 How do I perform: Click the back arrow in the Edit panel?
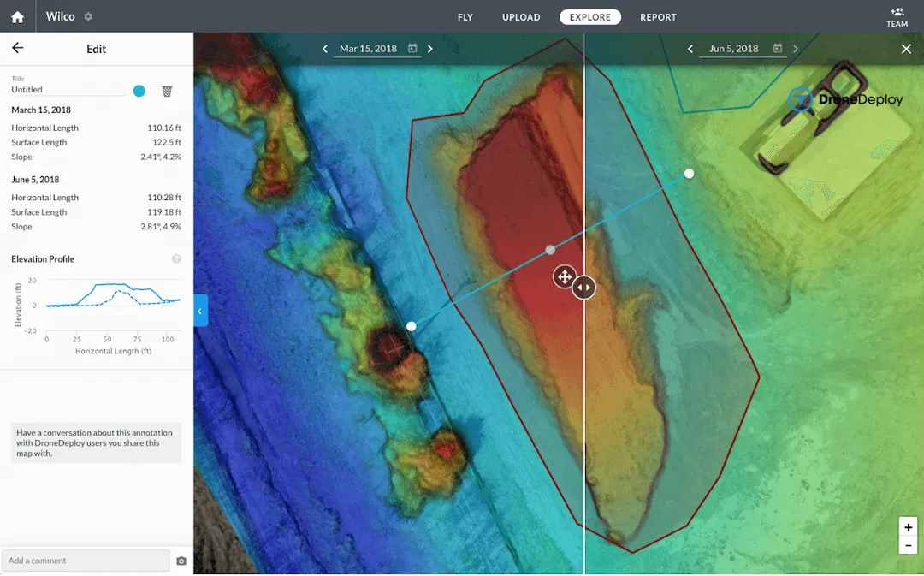tap(19, 49)
